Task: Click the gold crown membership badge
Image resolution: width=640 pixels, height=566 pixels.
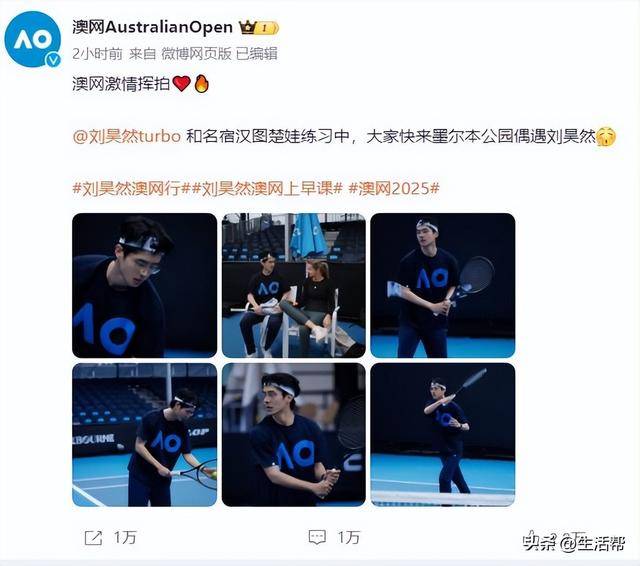Action: click(x=259, y=28)
